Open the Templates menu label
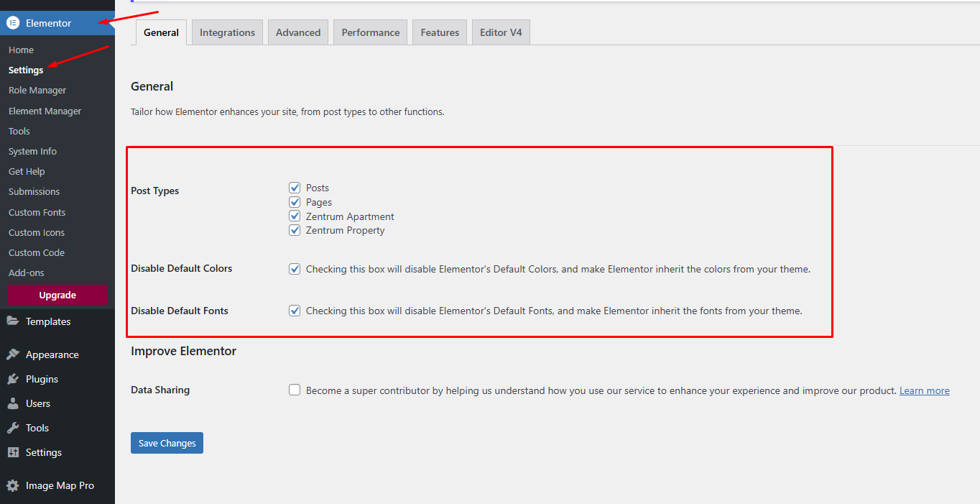Viewport: 980px width, 504px height. point(48,321)
